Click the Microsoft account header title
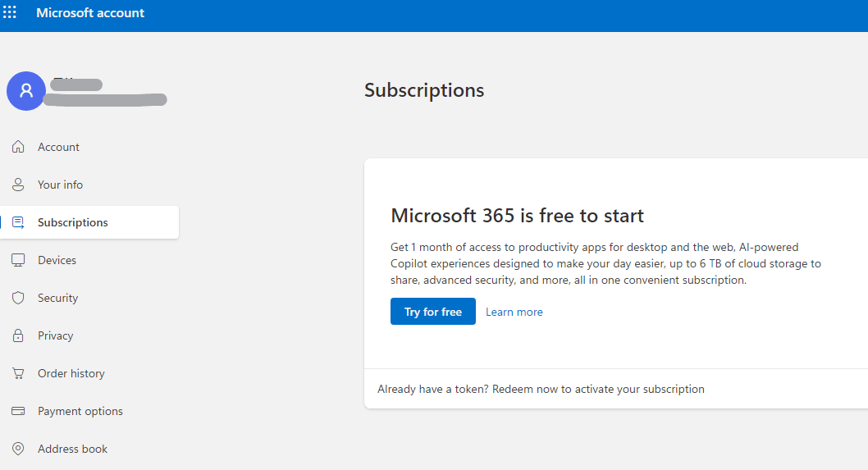 pyautogui.click(x=90, y=13)
